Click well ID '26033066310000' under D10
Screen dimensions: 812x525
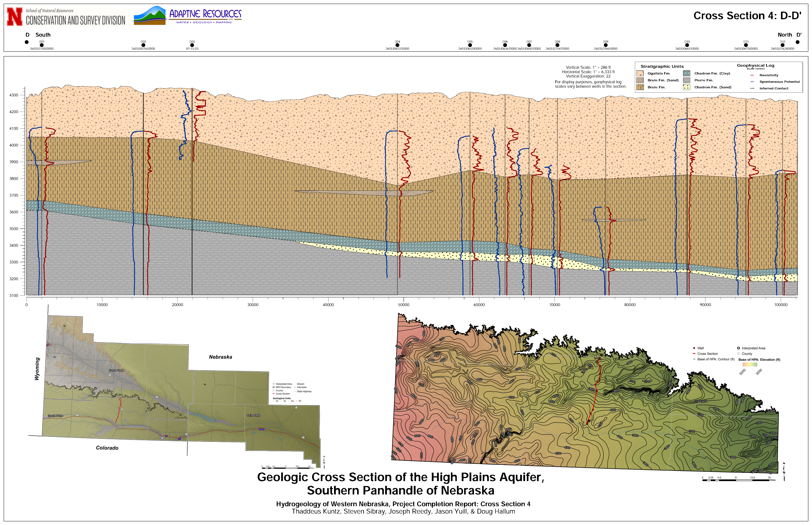[x=687, y=49]
